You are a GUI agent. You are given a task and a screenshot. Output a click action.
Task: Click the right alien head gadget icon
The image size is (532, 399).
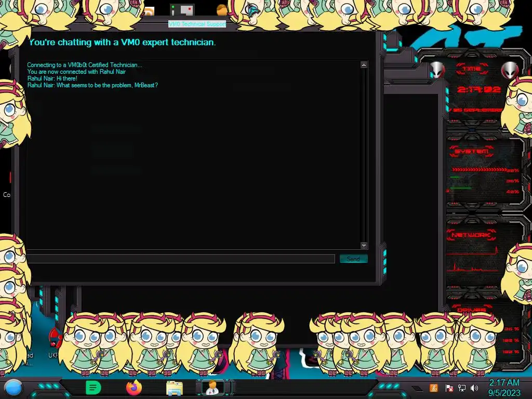coord(510,70)
